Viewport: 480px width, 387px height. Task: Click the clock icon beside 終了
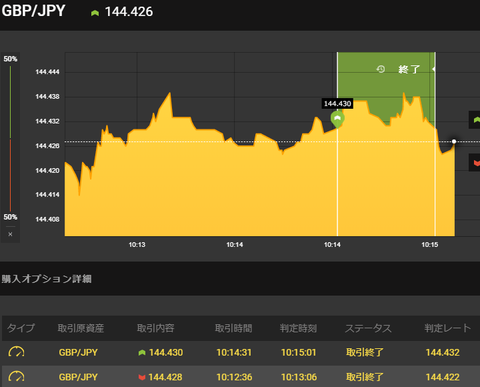[381, 69]
